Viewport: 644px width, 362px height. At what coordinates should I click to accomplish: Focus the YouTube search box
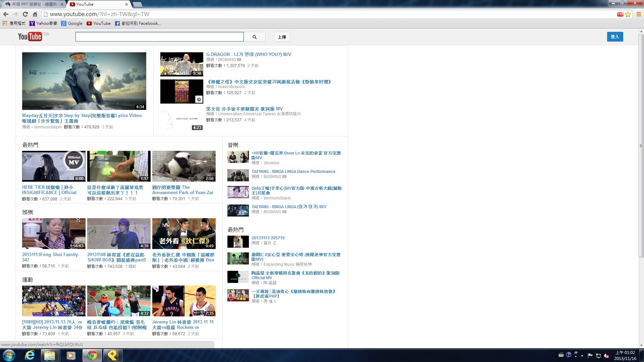tap(160, 37)
